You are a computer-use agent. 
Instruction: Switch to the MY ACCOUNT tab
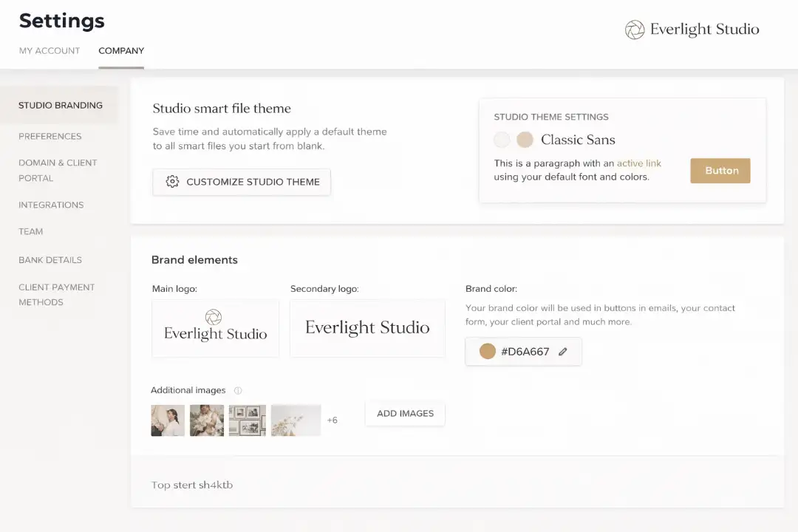click(x=49, y=50)
